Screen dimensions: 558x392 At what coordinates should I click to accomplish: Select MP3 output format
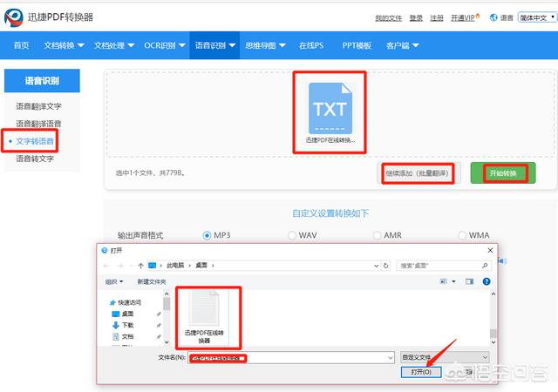click(207, 235)
